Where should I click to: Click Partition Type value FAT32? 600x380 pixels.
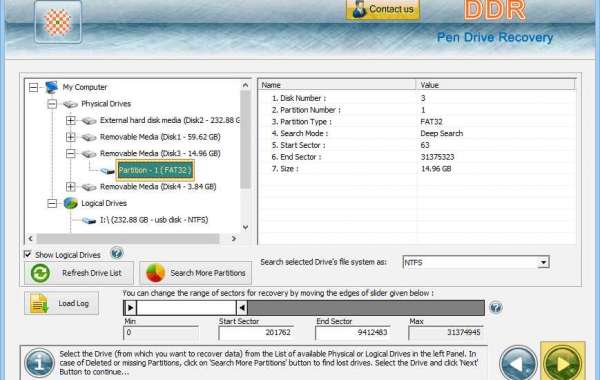(431, 122)
